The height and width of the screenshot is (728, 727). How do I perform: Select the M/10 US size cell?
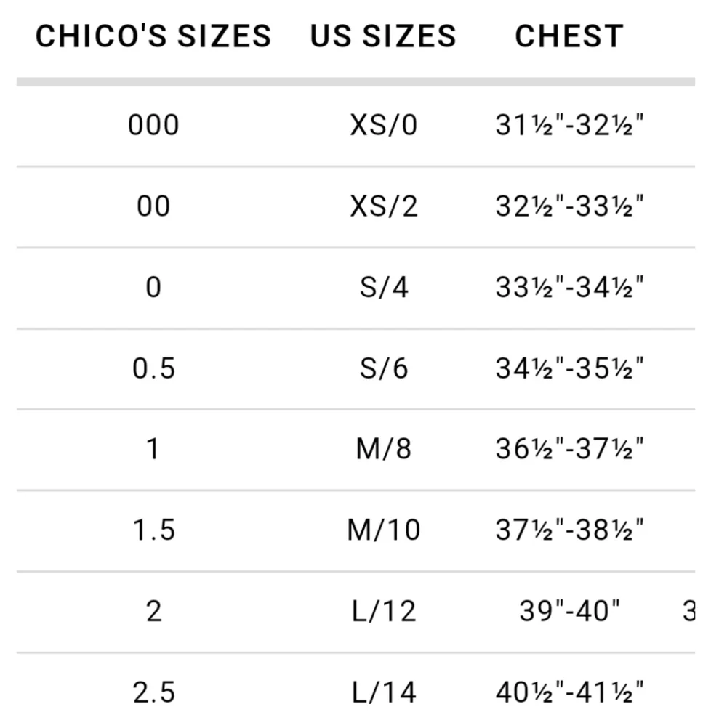click(x=384, y=530)
